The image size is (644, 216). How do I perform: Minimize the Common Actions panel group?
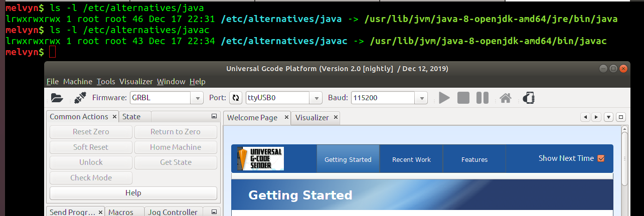(214, 116)
